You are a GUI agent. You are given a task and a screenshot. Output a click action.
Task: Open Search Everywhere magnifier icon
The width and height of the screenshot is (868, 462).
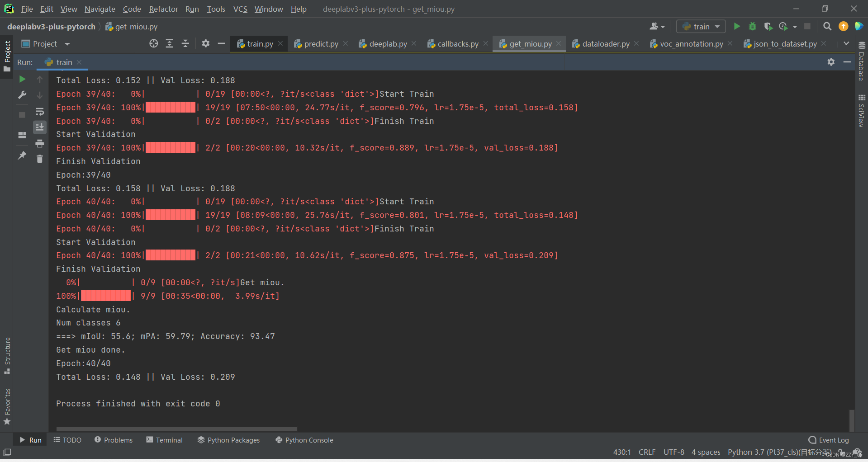827,26
